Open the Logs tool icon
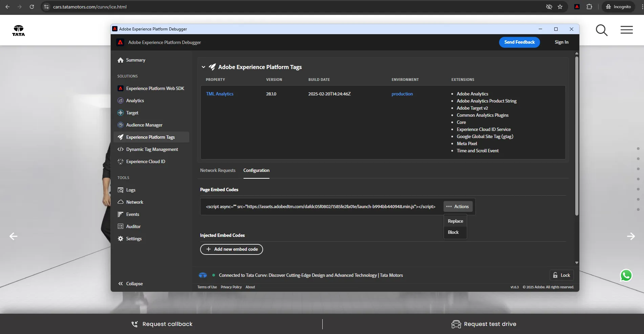The image size is (644, 334). pos(121,190)
